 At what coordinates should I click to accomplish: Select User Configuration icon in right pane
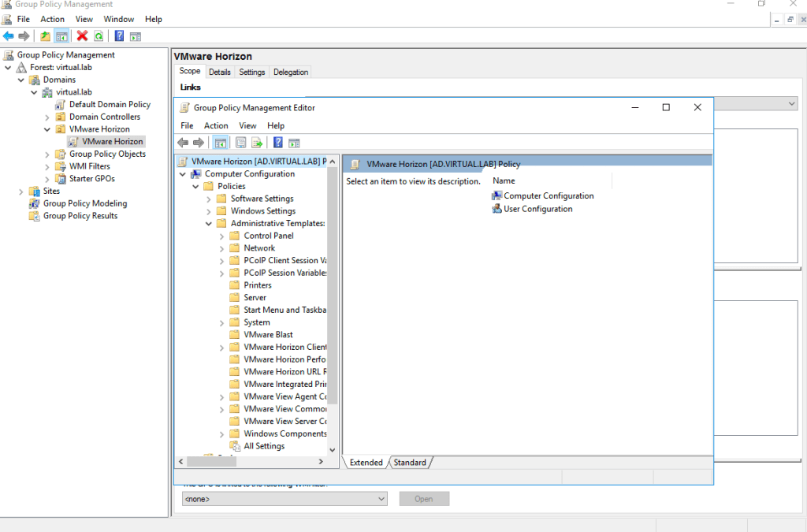coord(496,209)
